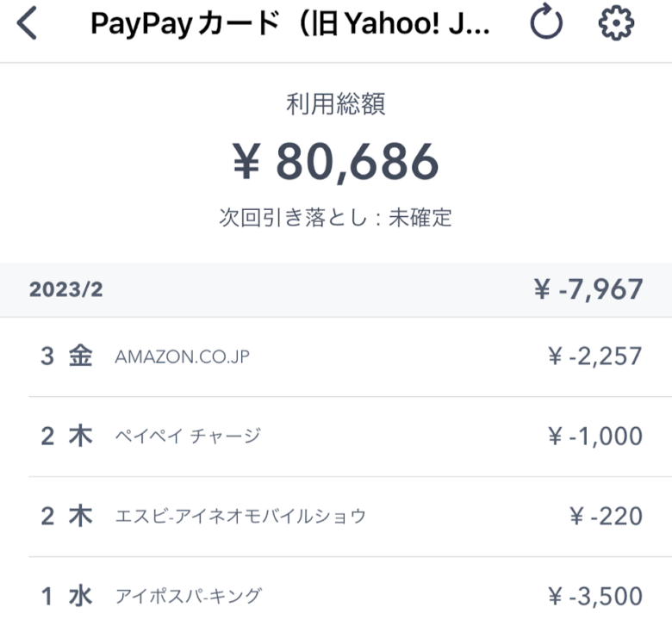Tap 次回引き落とし：未確定 text
Viewport: 672px width, 632px height.
[336, 218]
